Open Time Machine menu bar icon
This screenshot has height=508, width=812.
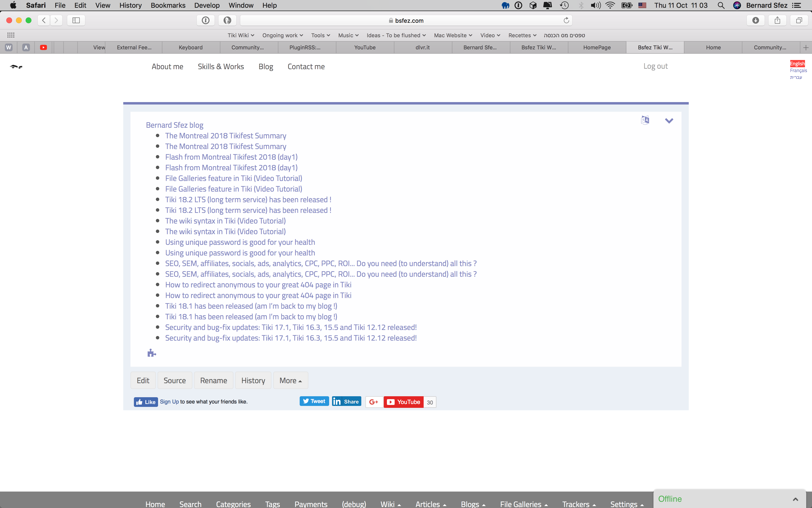[x=564, y=5]
